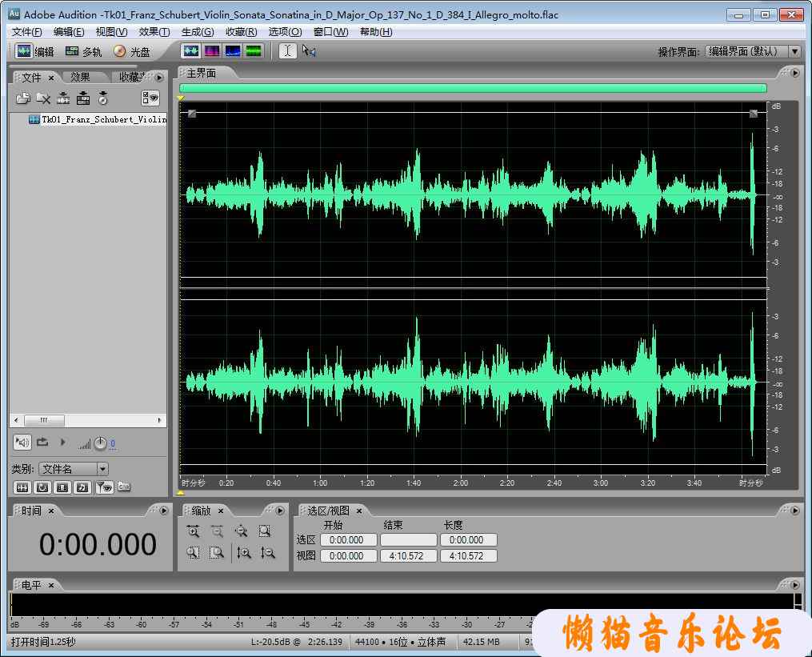Click Zoom In Vertically icon
Viewport: 812px width, 657px height.
[244, 553]
